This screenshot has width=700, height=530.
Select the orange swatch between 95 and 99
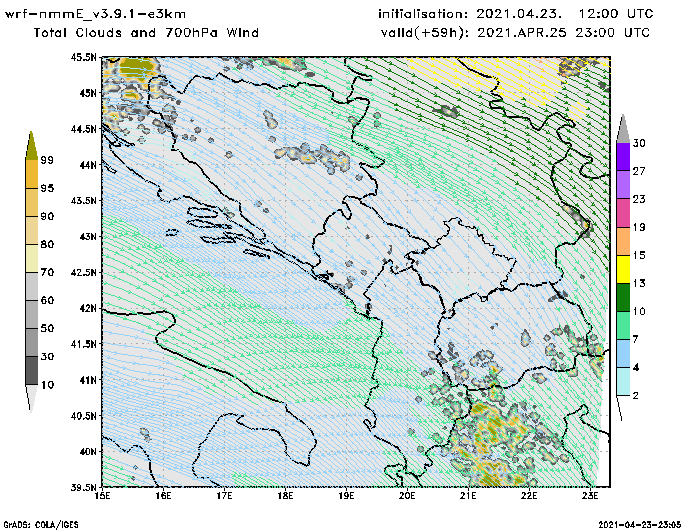(32, 174)
